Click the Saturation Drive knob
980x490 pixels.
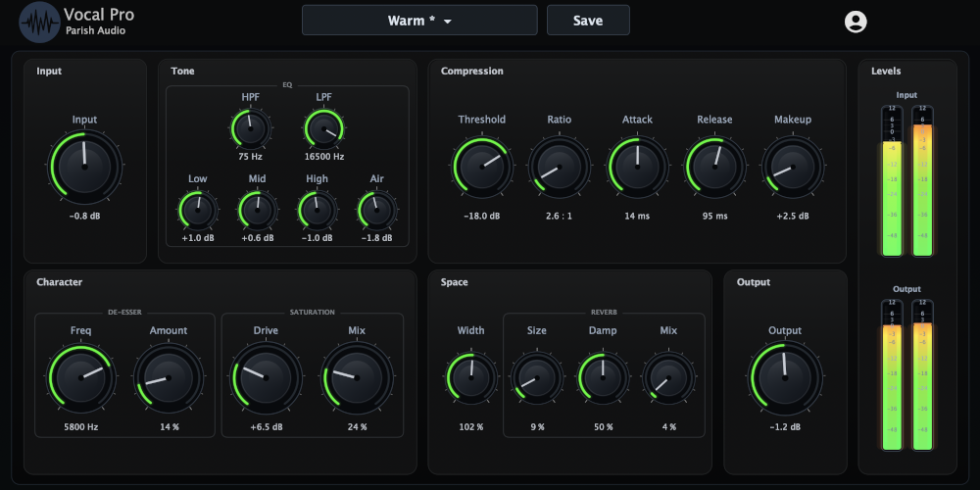click(x=266, y=378)
